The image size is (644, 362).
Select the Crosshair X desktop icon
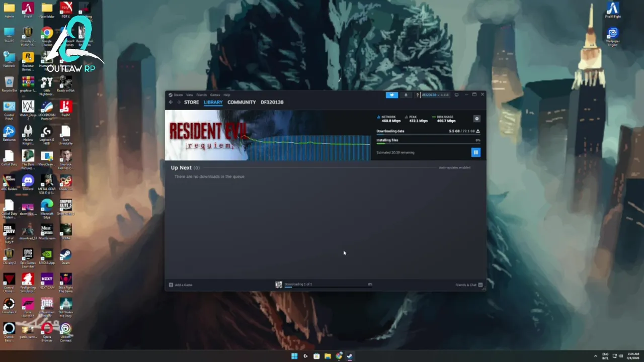click(x=9, y=306)
